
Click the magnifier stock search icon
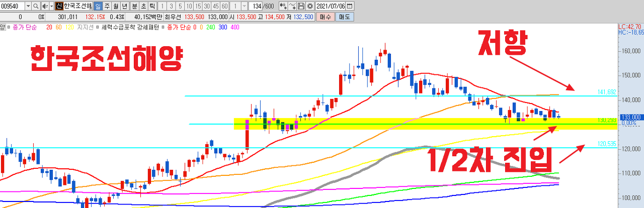(x=36, y=6)
